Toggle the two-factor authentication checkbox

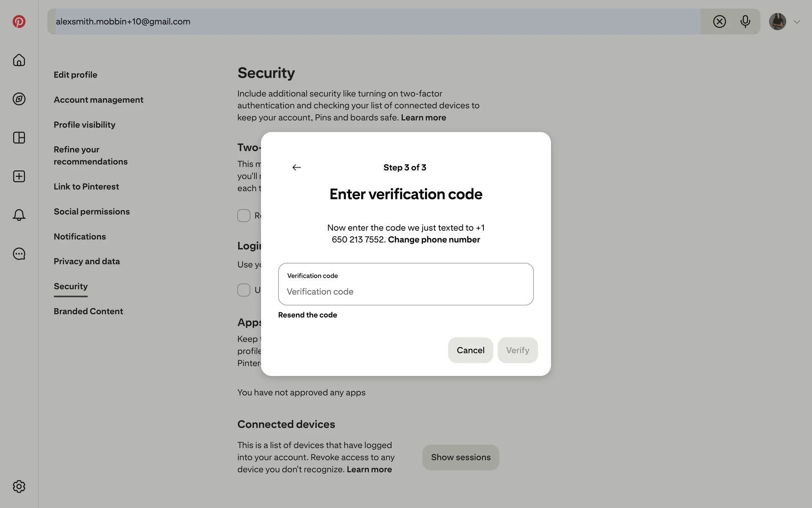coord(244,215)
